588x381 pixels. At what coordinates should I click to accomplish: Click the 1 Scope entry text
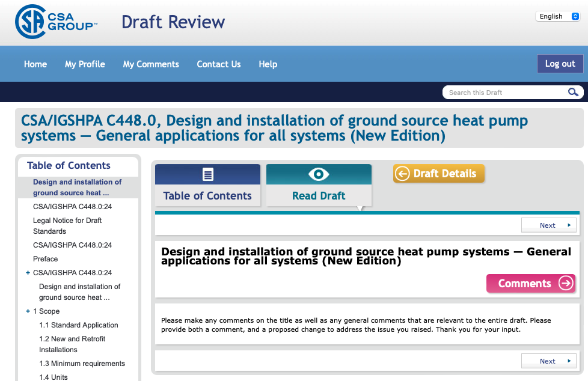46,311
